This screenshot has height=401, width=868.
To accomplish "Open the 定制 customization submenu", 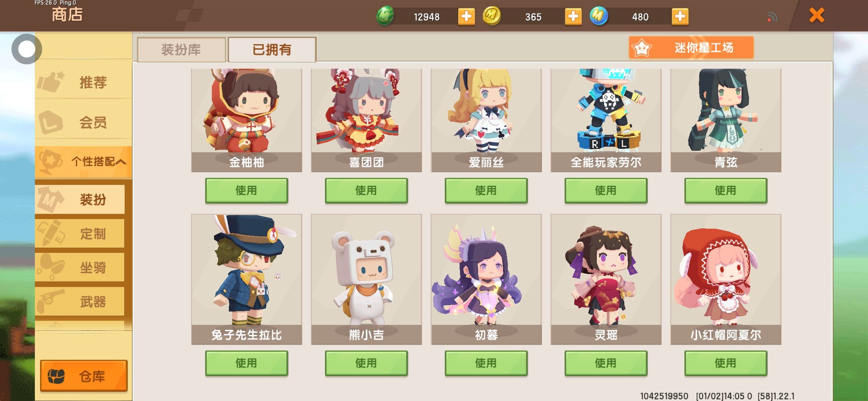I will [80, 234].
